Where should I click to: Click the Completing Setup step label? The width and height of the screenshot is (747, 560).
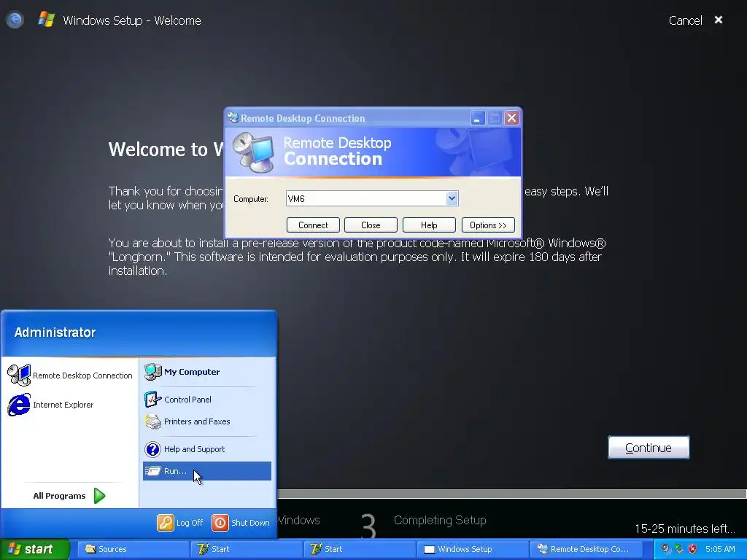click(x=440, y=520)
